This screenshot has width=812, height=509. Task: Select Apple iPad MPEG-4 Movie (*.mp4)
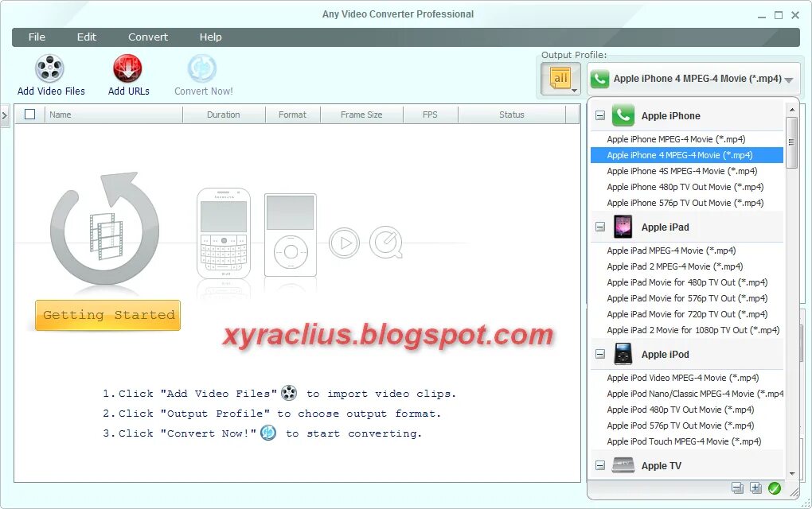coord(687,251)
